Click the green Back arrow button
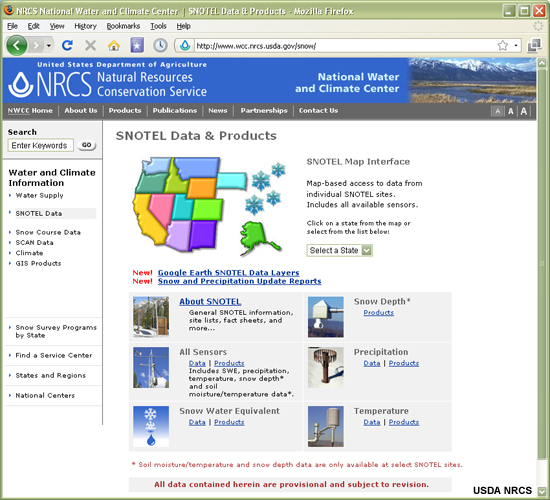The height and width of the screenshot is (500, 550). (x=16, y=45)
